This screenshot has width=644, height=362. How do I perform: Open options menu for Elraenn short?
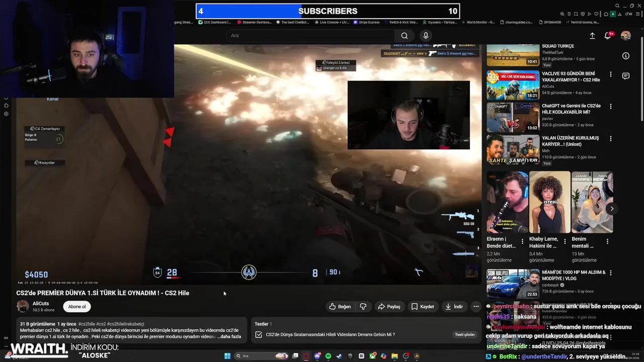[x=522, y=241]
